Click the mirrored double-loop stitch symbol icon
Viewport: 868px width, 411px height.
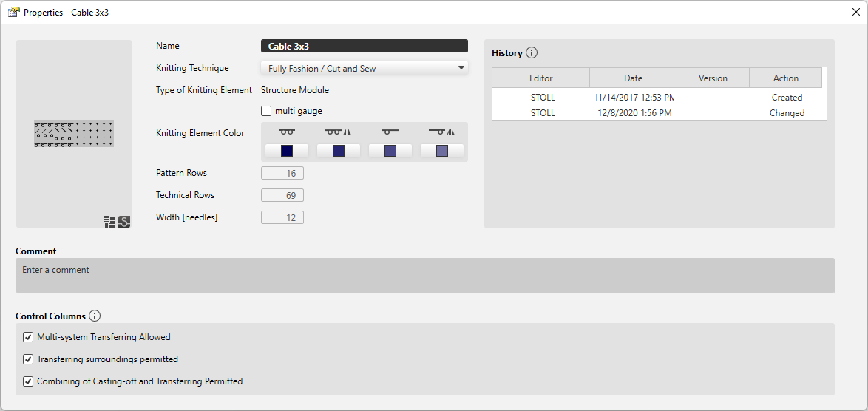click(339, 132)
